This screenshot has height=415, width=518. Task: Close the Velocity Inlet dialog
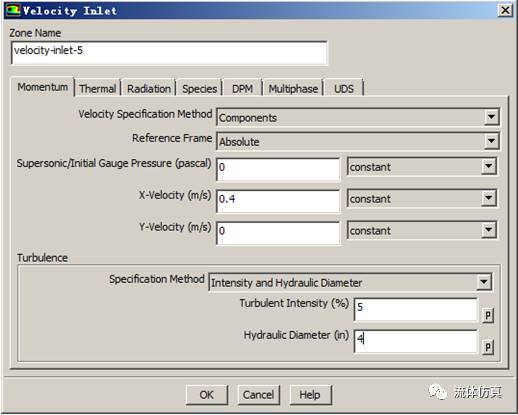505,11
